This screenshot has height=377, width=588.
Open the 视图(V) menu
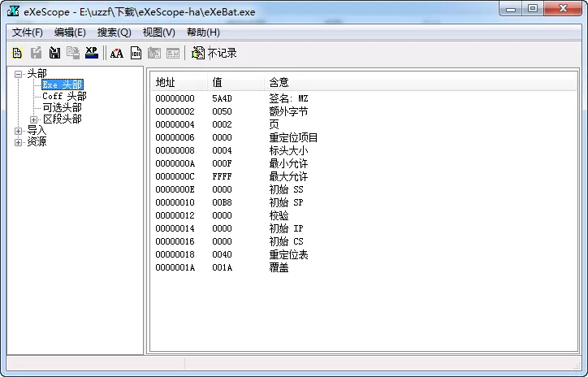click(x=158, y=32)
